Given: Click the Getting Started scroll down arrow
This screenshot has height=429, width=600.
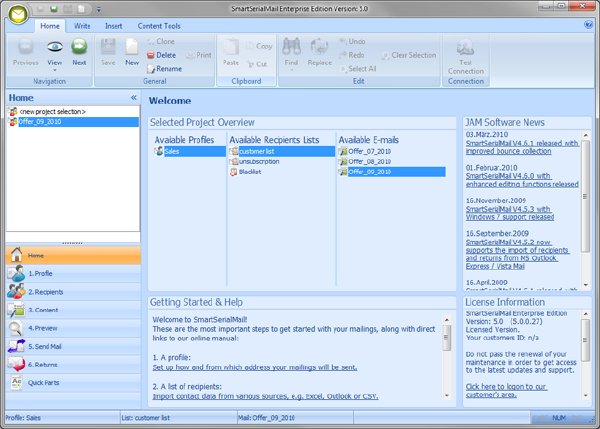Looking at the screenshot, I should (x=447, y=396).
